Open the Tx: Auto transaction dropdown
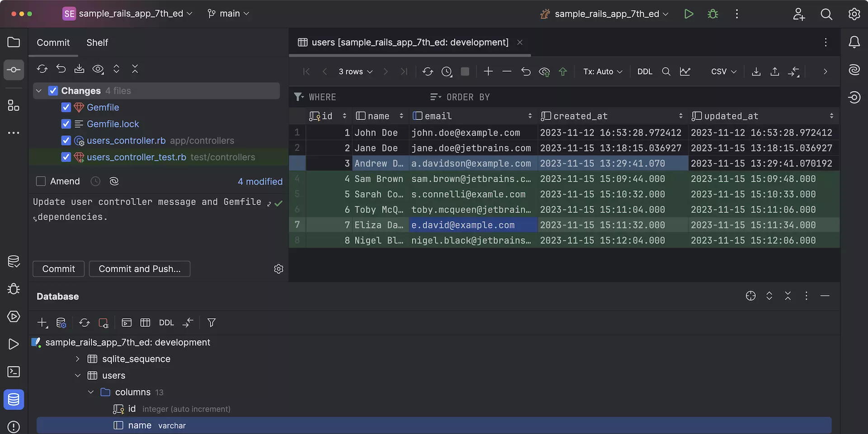 (x=602, y=71)
